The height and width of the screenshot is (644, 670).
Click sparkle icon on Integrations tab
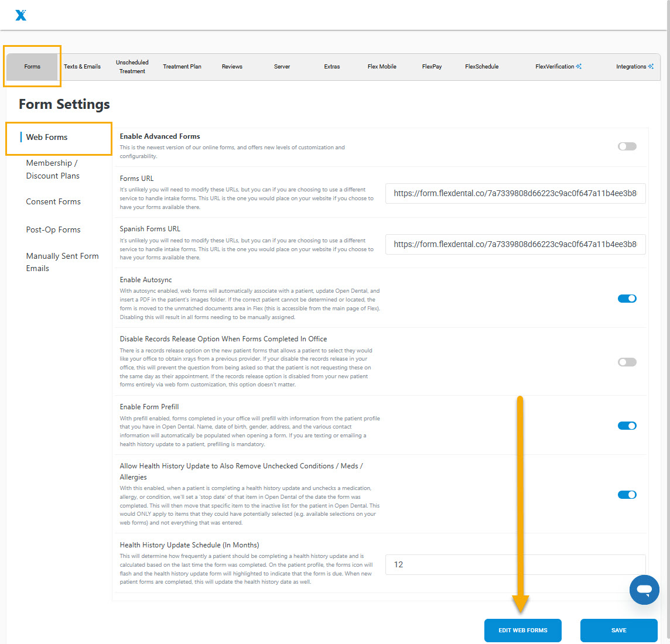651,66
